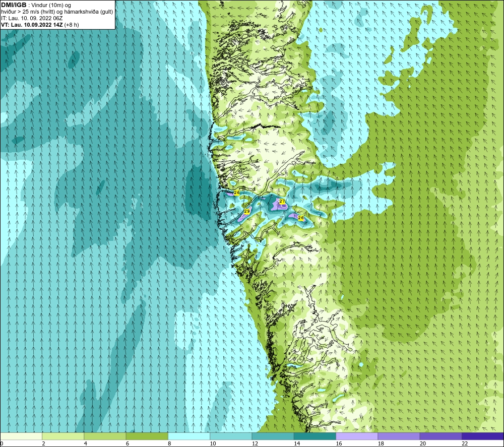Select the gust label 26 nearest the coastline
This screenshot has width=504, height=447.
click(237, 193)
